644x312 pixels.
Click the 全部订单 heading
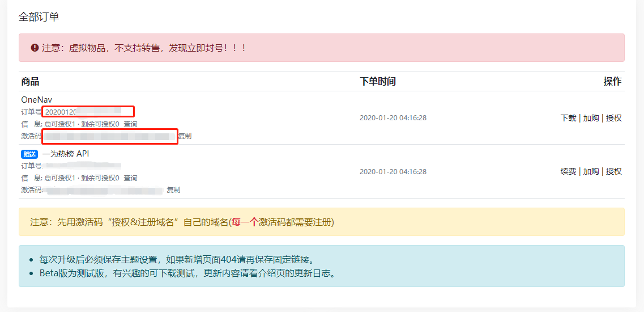point(39,17)
